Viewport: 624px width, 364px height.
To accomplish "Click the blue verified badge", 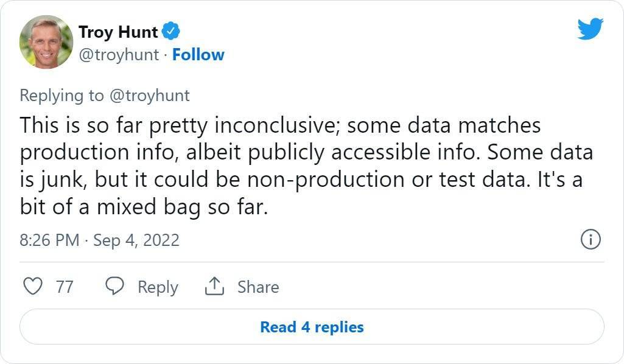I will click(171, 31).
